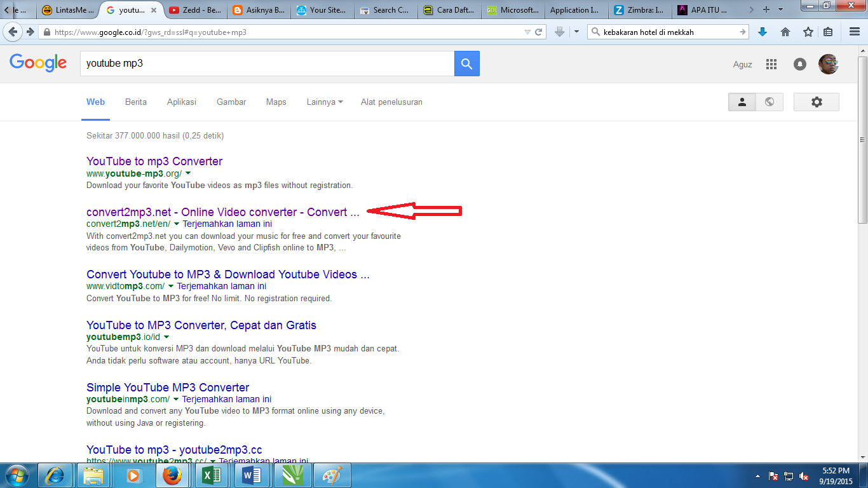Reload the page using refresh icon

[x=539, y=32]
